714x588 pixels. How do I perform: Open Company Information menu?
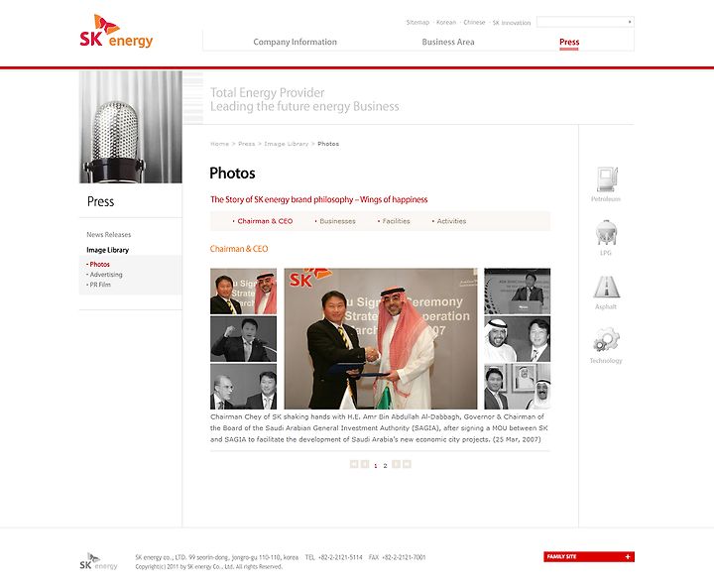[296, 42]
